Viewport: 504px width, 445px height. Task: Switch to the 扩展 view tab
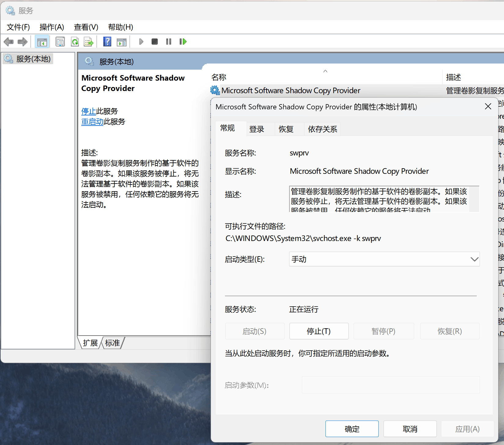90,343
